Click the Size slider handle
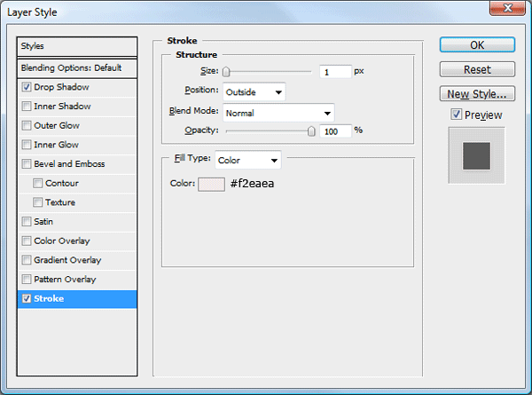 227,72
